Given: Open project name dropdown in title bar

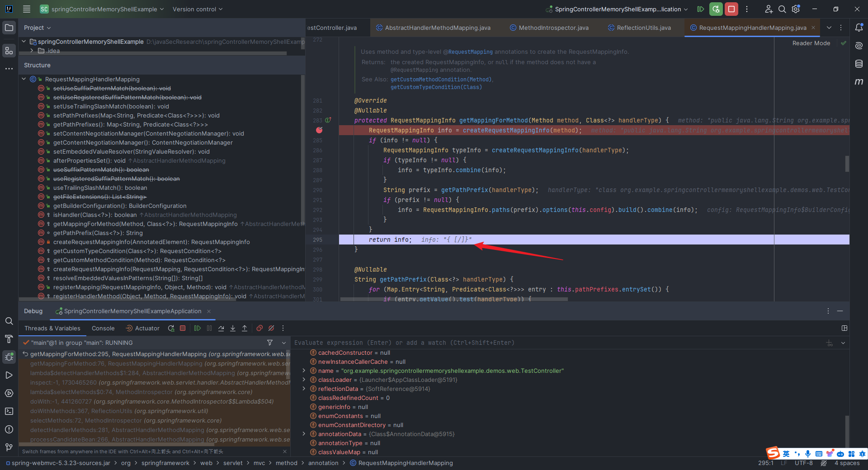Looking at the screenshot, I should [102, 9].
